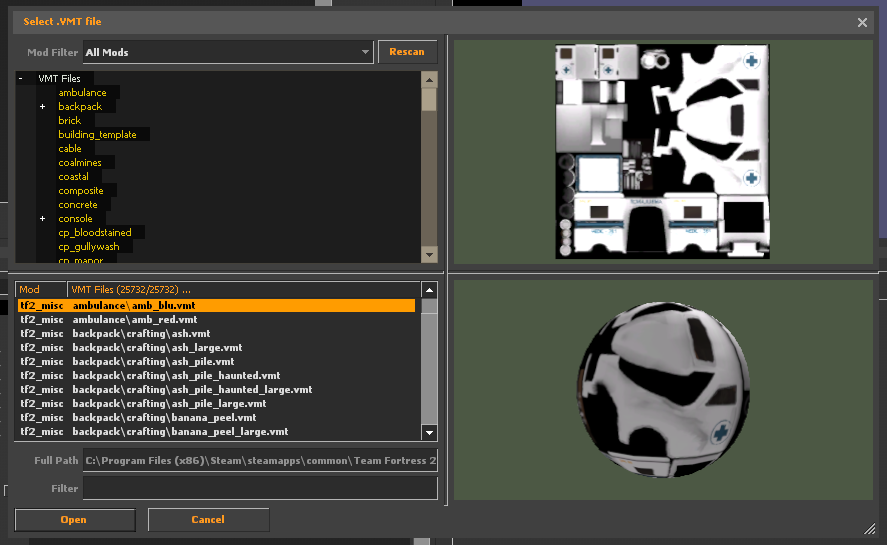Image resolution: width=887 pixels, height=545 pixels.
Task: Select the coastal folder
Action: click(x=73, y=177)
